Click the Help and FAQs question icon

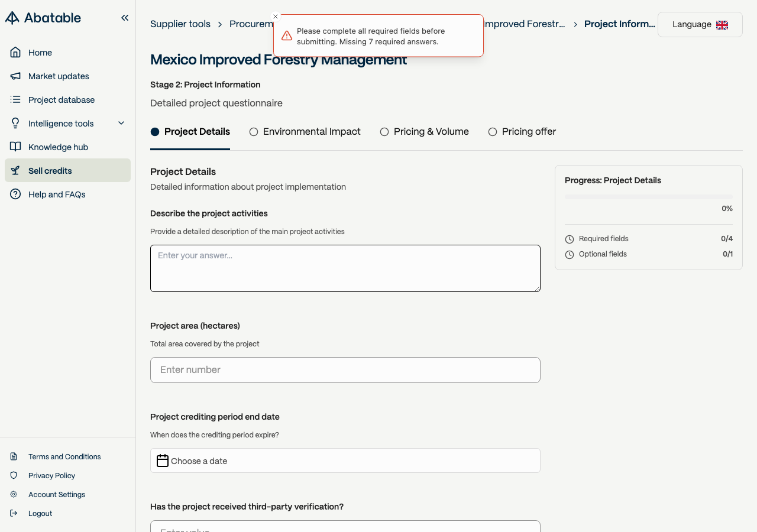(x=15, y=194)
